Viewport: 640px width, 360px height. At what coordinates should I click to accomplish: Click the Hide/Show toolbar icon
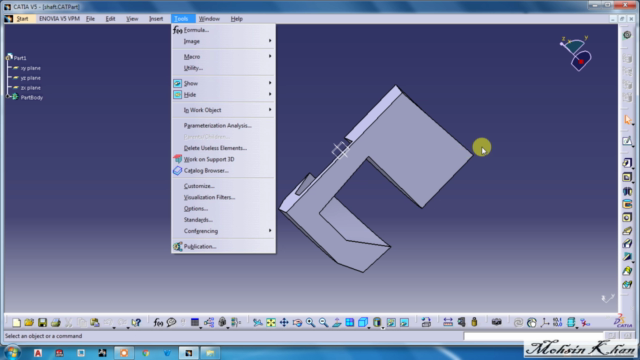tap(391, 322)
